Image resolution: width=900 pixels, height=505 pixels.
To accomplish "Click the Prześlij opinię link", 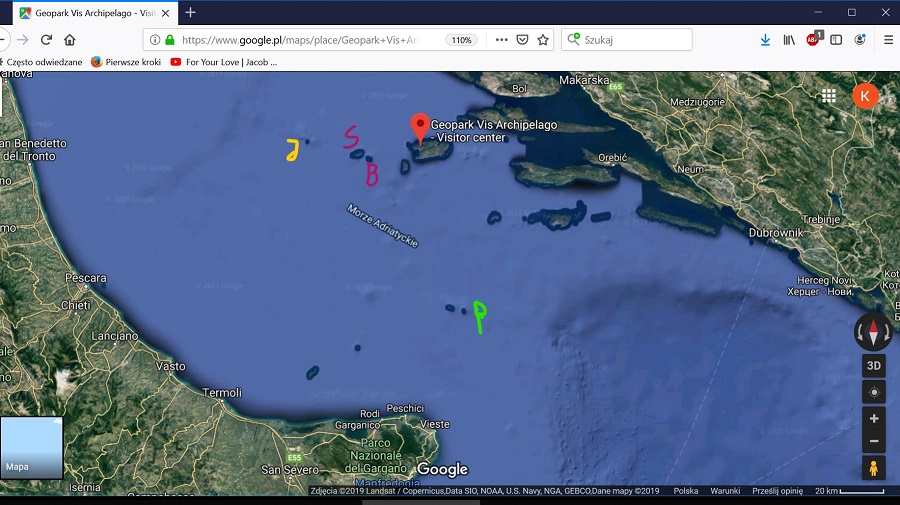I will (x=778, y=491).
